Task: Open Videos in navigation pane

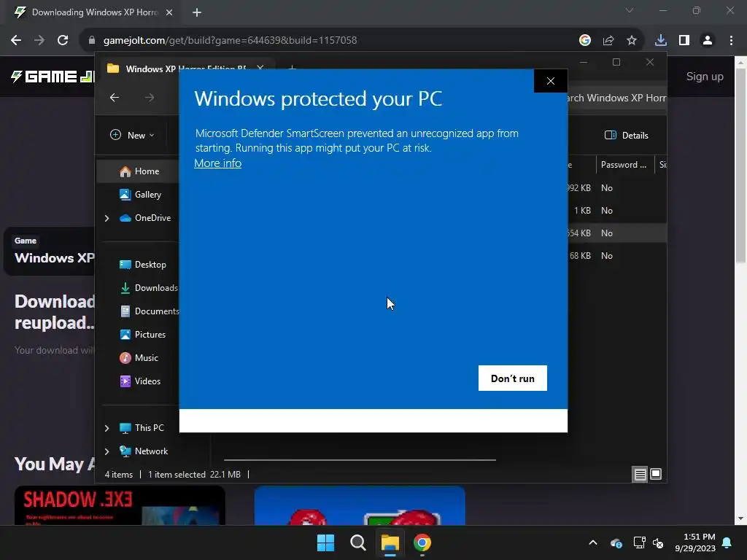Action: (141, 381)
